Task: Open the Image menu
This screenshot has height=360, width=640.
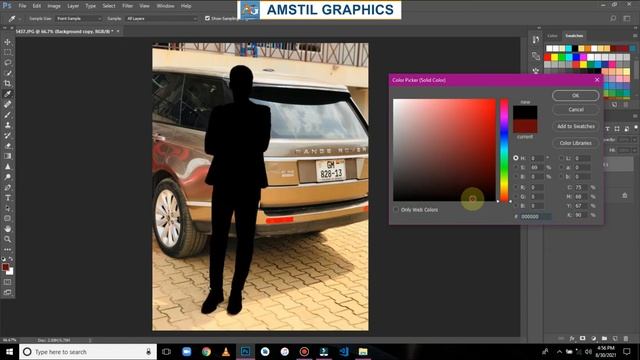Action: 54,6
